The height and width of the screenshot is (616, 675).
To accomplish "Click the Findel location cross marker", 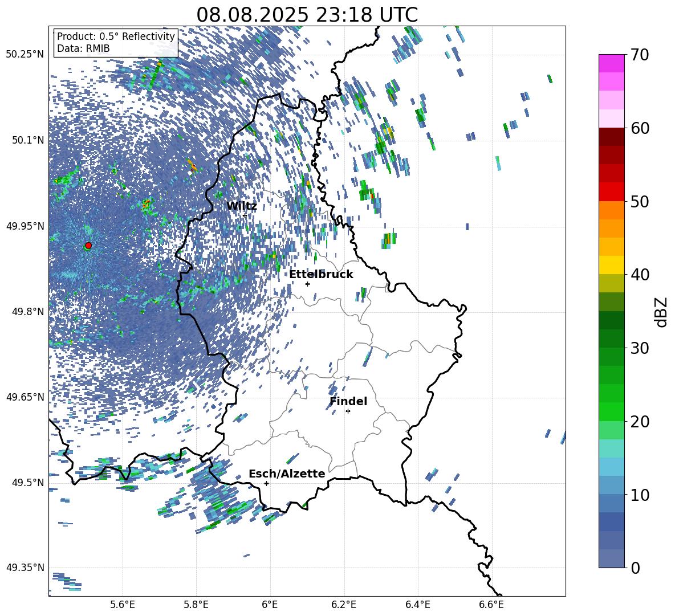I will [348, 411].
